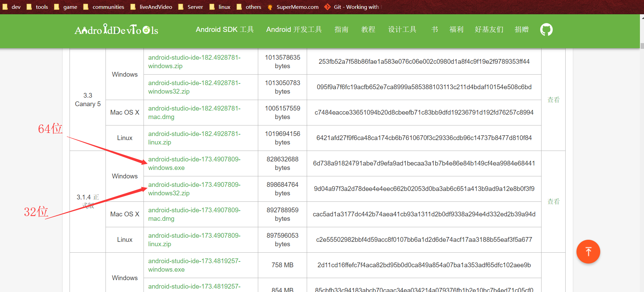Open the dev bookmarks folder icon
Screen dimensions: 644x292
(5, 7)
